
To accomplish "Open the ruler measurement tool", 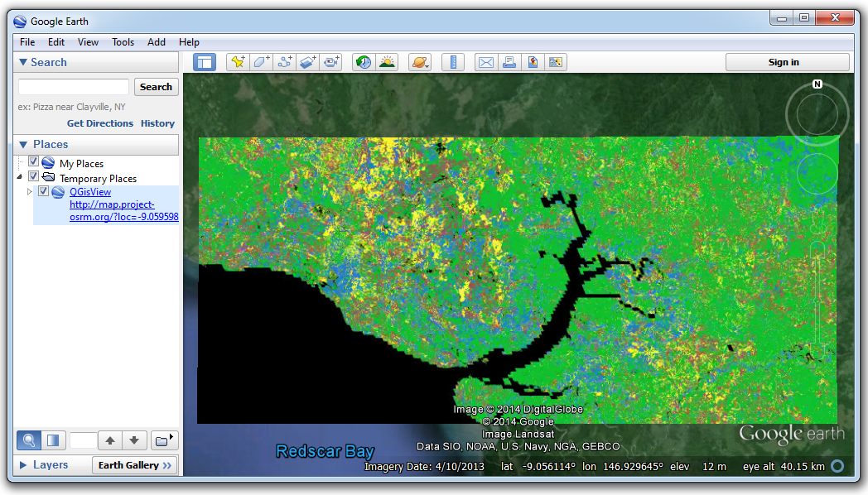I will click(453, 62).
